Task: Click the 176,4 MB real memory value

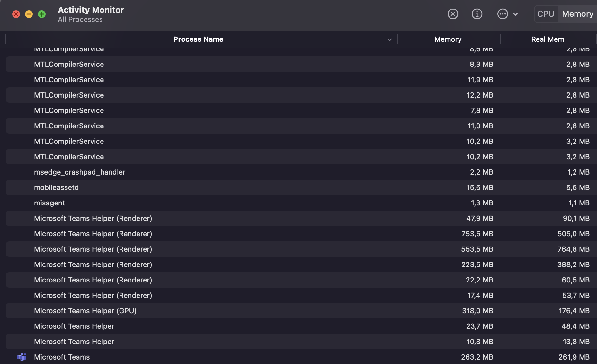Action: 574,311
